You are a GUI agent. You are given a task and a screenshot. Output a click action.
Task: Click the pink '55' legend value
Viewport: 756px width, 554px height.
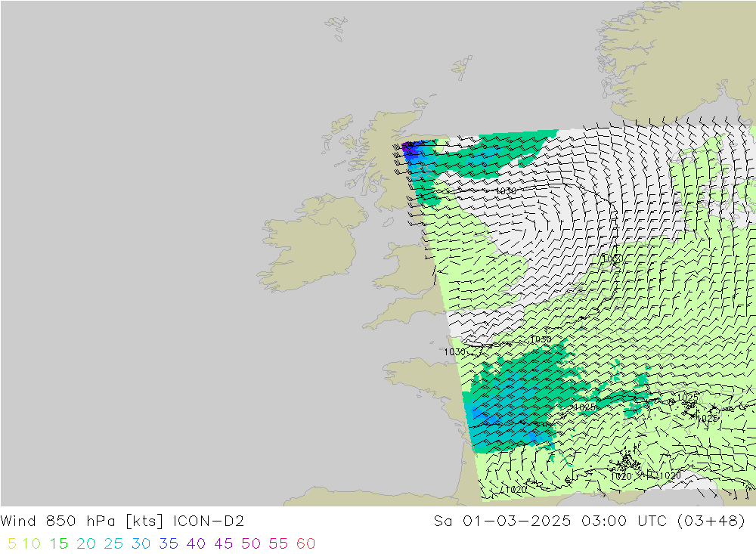(x=279, y=544)
